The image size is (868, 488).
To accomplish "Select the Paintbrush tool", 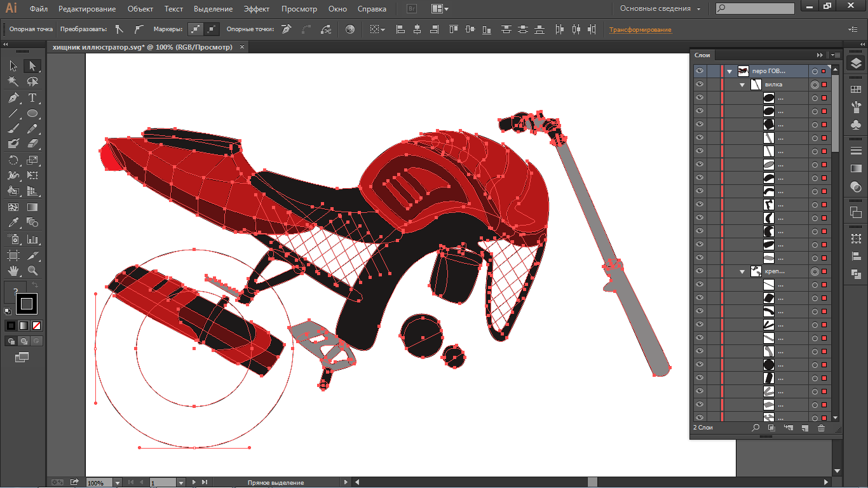I will click(13, 129).
